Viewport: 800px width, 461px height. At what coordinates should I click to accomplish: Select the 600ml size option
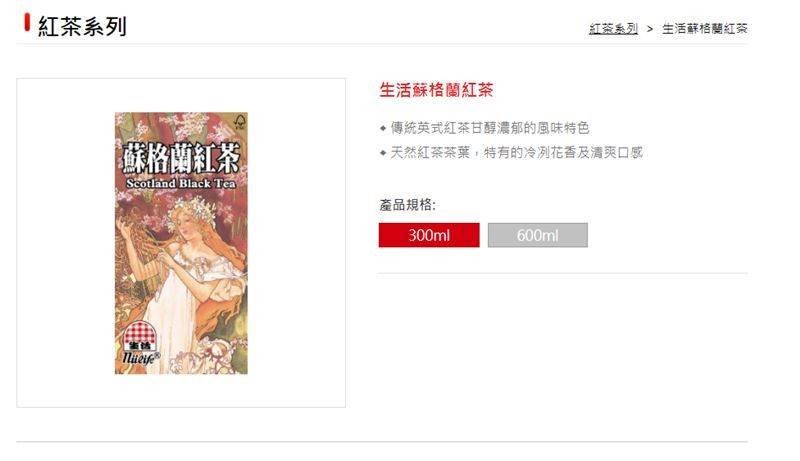tap(537, 235)
